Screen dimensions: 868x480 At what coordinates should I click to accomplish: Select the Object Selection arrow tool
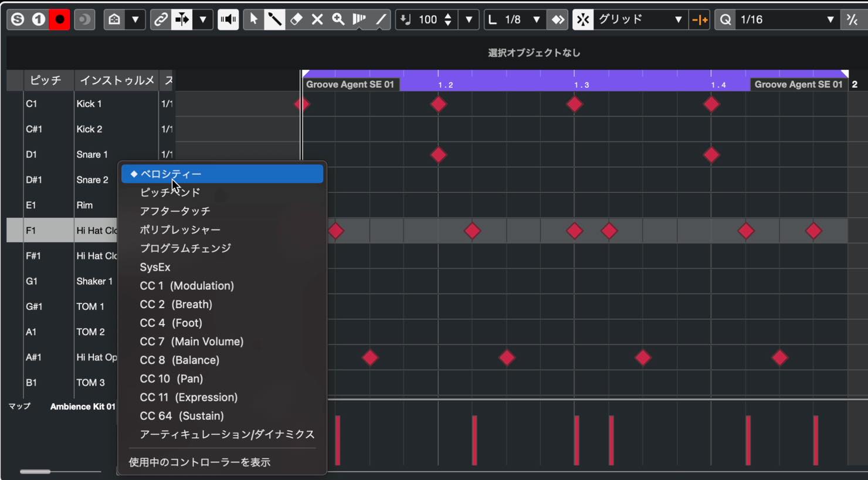pyautogui.click(x=253, y=19)
